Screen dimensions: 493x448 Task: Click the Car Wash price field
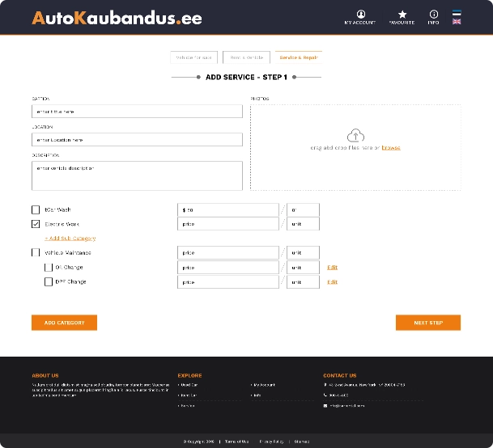click(228, 210)
